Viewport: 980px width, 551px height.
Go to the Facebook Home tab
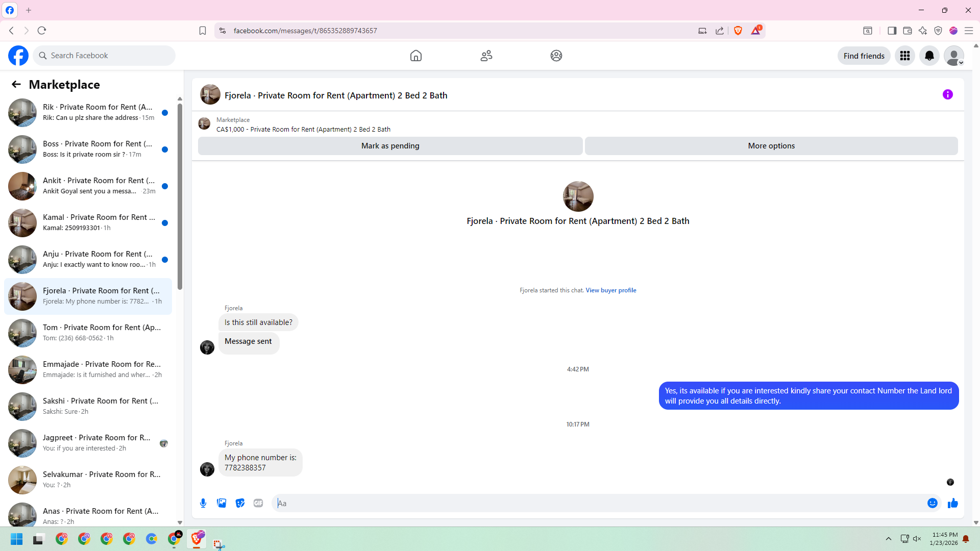tap(415, 56)
